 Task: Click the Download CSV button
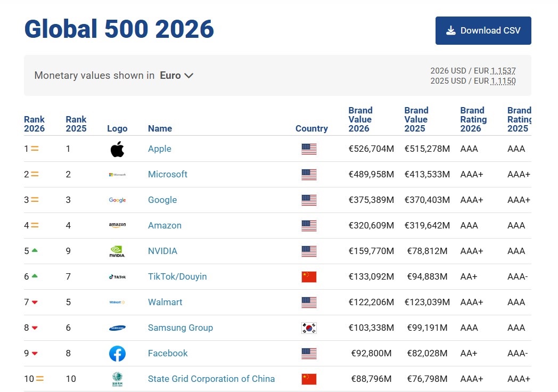tap(483, 31)
